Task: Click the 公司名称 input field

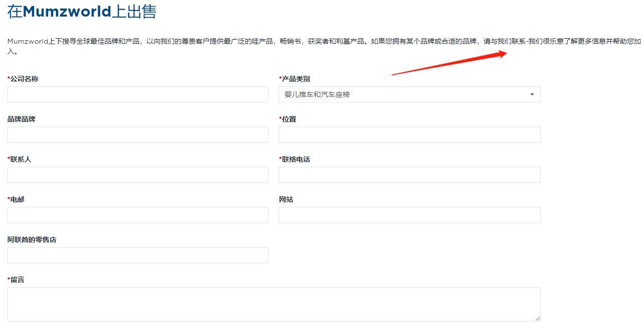Action: tap(138, 94)
